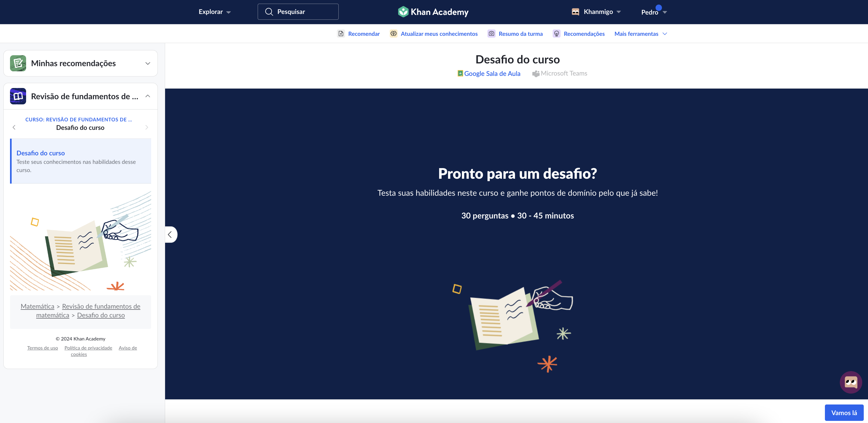Click the Google Sala de Aula icon
The width and height of the screenshot is (868, 423).
[460, 73]
